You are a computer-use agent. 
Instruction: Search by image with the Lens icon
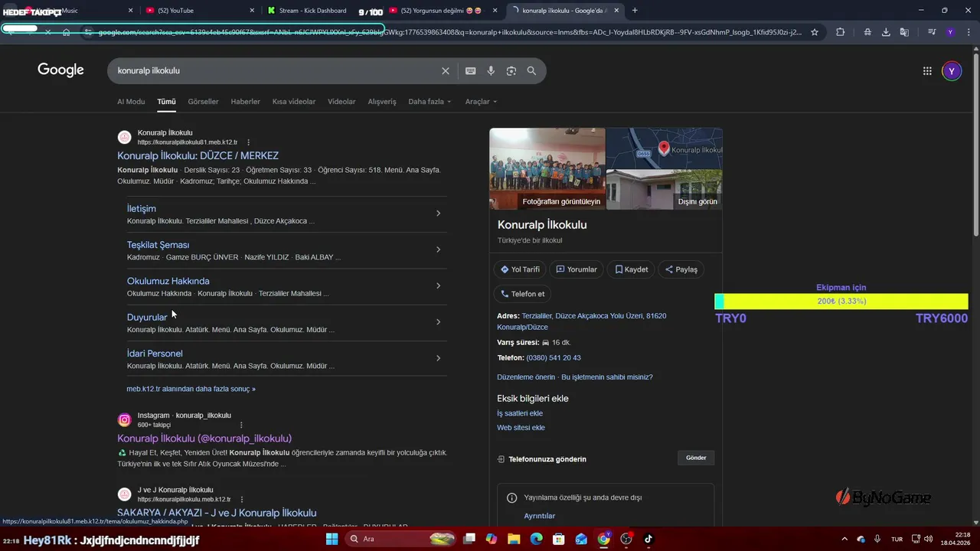(511, 70)
